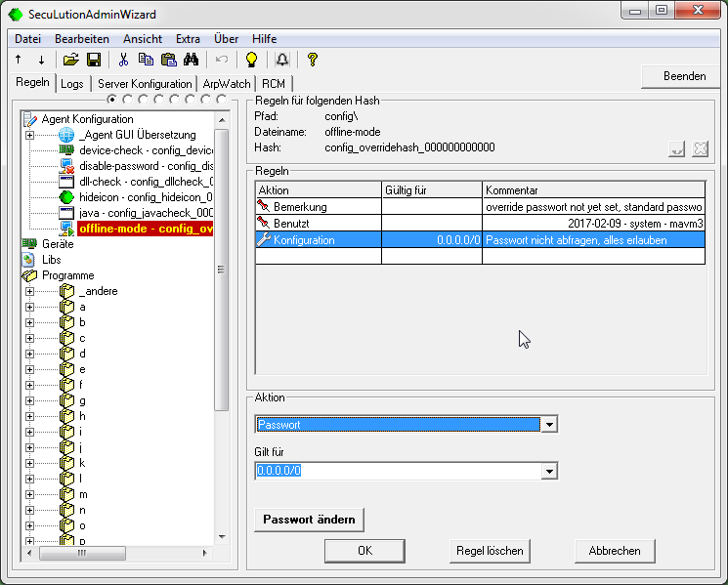Select the second radio button above tree
Viewport: 728px width, 585px height.
click(127, 100)
